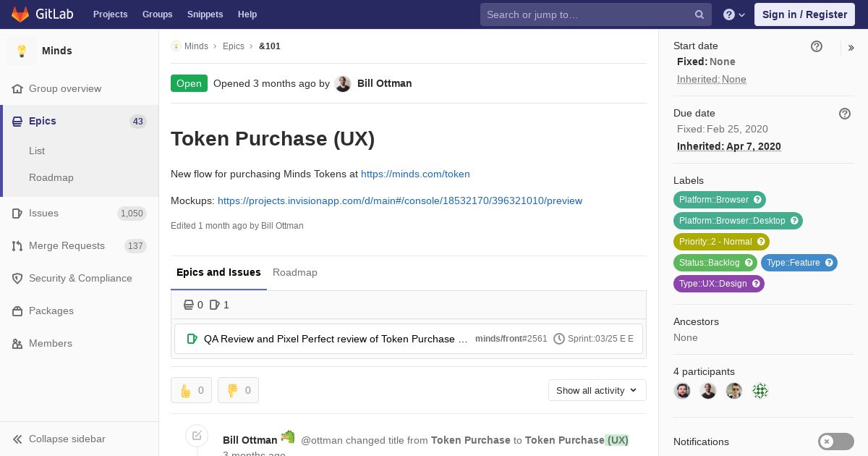Screen dimensions: 868x456
Task: Click the thumbs up reaction button
Action: click(x=191, y=390)
